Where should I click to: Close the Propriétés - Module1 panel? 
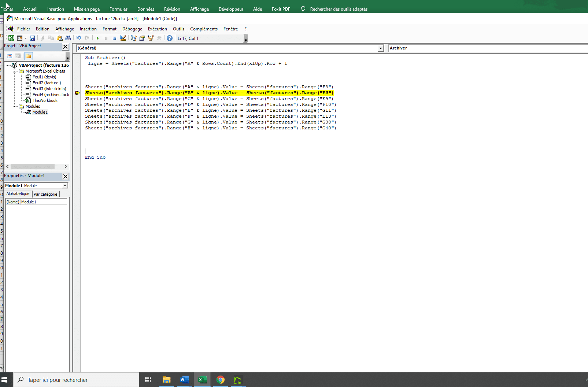point(65,176)
